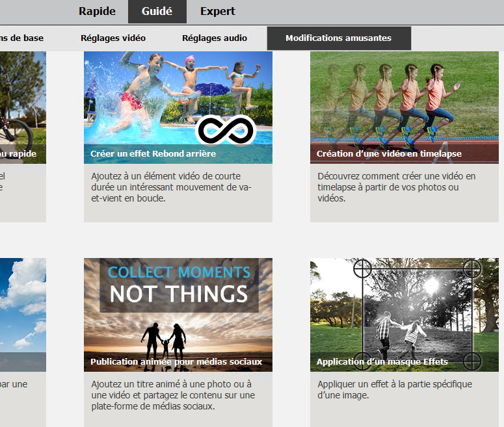This screenshot has width=504, height=427.
Task: Switch to the Rapide mode tab
Action: (97, 11)
